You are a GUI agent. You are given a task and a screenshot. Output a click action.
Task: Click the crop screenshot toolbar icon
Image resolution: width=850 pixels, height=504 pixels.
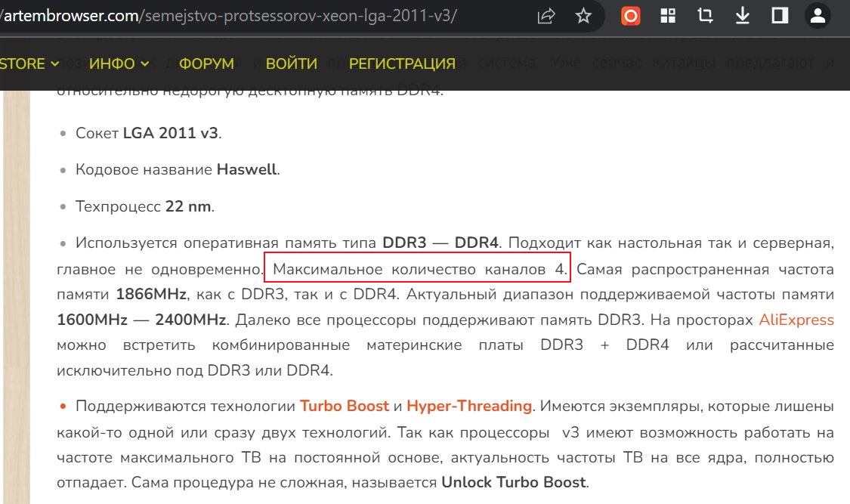tap(705, 16)
